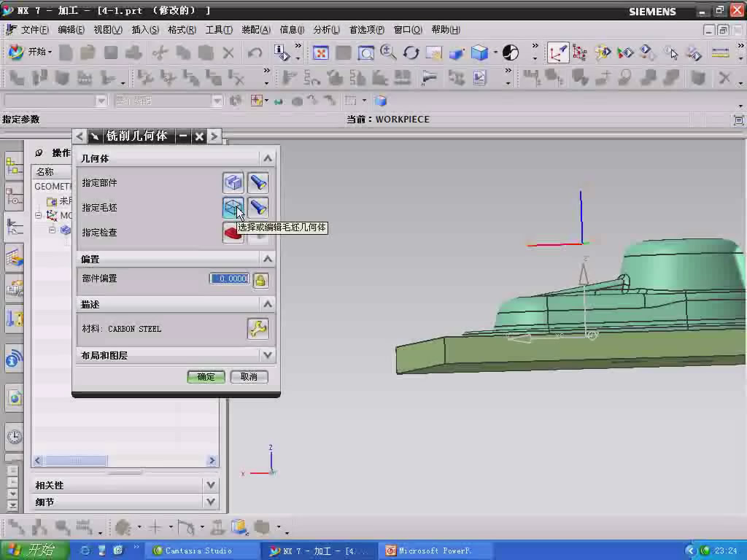
Task: Click the Operation Navigator icon in sidebar
Action: point(15,226)
